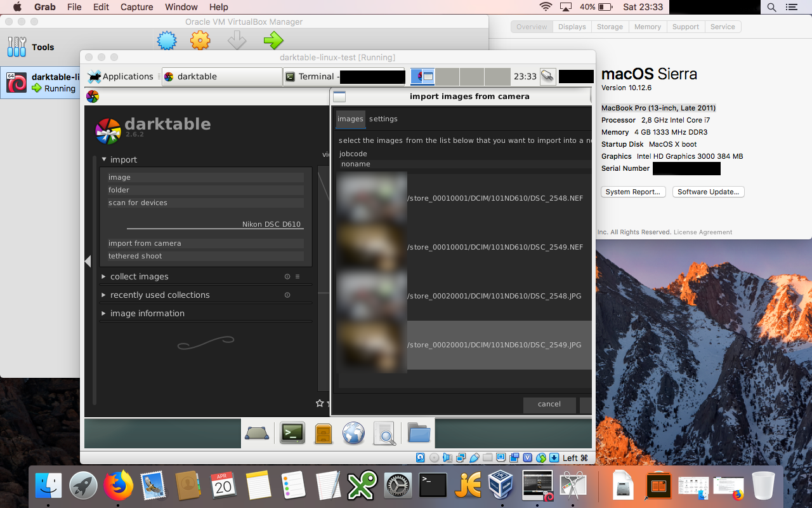This screenshot has width=812, height=508.
Task: Click the Xfce panel clock showing 23:33
Action: click(x=525, y=76)
